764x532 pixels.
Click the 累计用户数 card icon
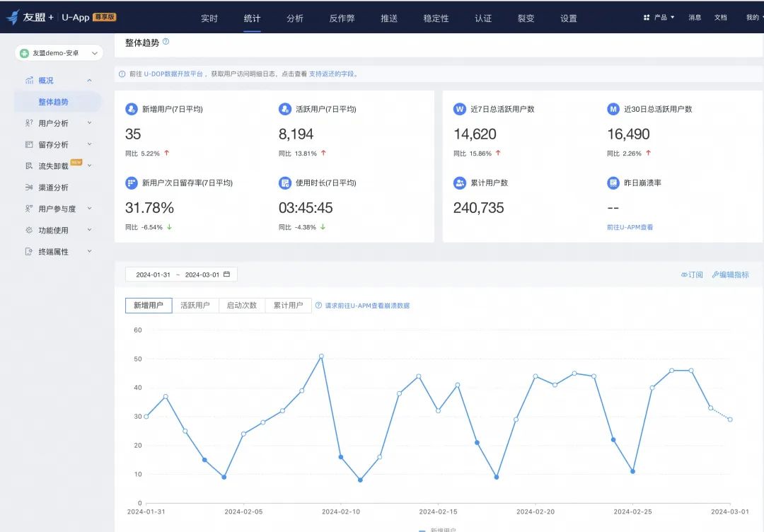460,183
